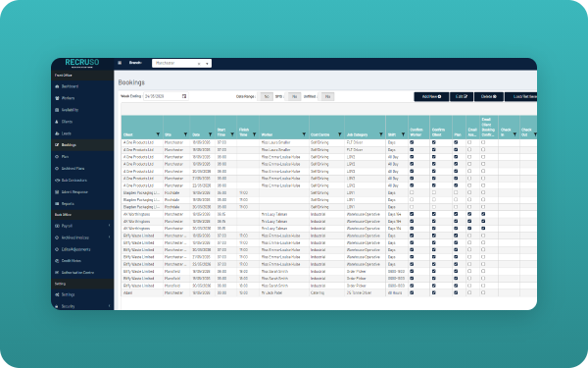Click the Settings gears icon in the sidebar
The height and width of the screenshot is (368, 588).
coord(57,294)
